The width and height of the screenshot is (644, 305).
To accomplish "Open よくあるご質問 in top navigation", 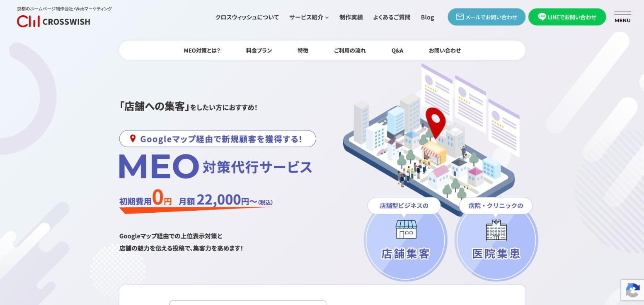I will pos(392,17).
